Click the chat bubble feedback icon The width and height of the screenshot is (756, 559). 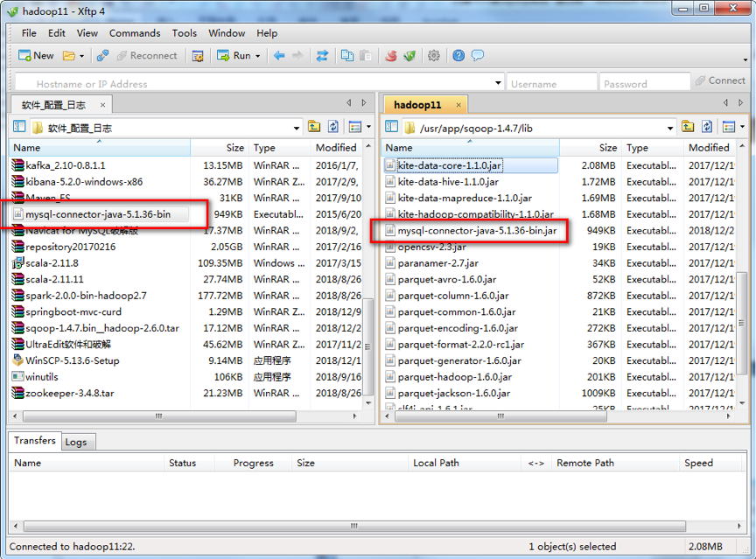pyautogui.click(x=478, y=55)
